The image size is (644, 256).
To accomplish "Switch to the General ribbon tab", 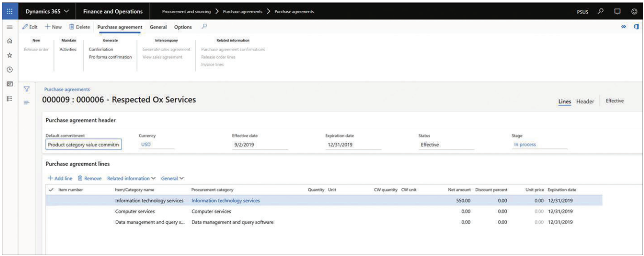I will pyautogui.click(x=158, y=27).
